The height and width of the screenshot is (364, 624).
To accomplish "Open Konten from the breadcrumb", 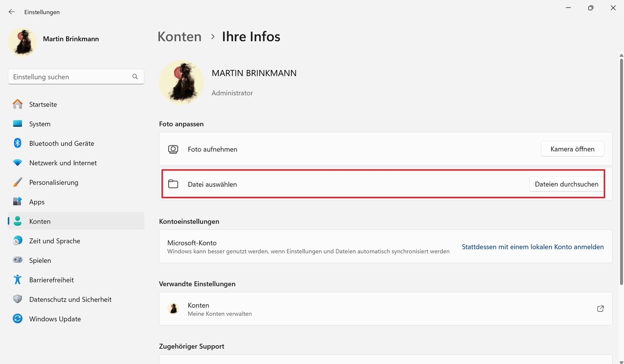I will (x=179, y=36).
